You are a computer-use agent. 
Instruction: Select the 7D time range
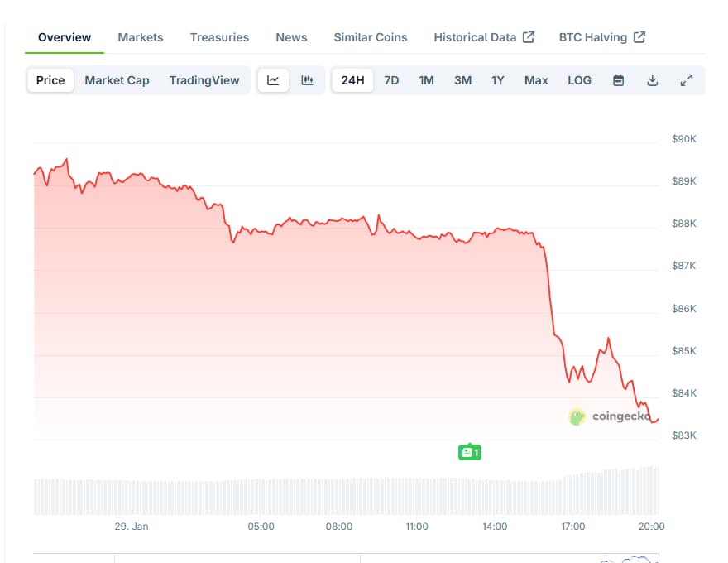click(x=391, y=80)
